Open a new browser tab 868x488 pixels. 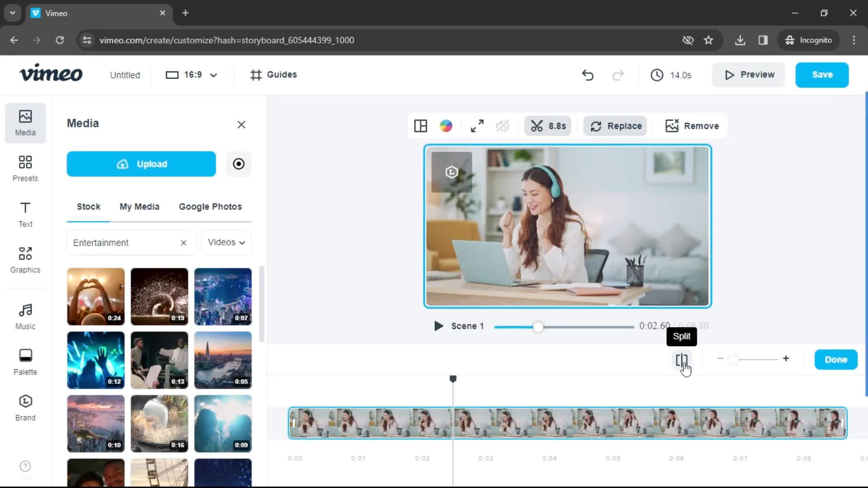pyautogui.click(x=185, y=13)
